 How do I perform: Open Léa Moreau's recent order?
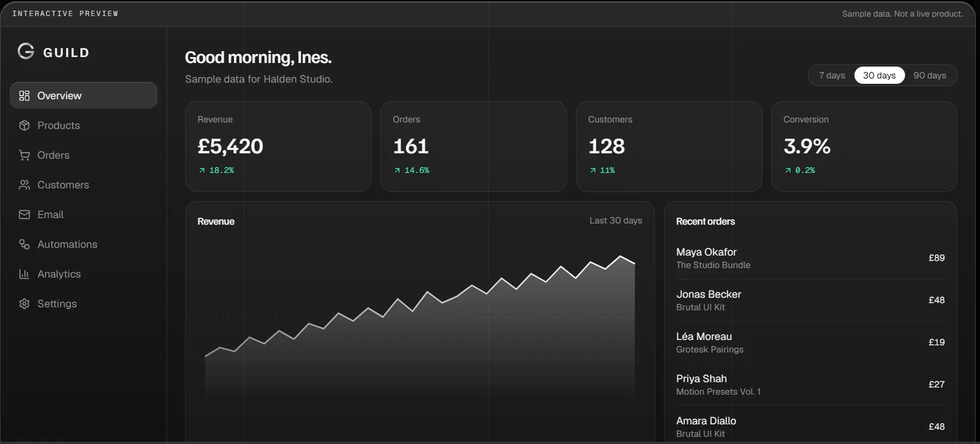[x=810, y=342]
